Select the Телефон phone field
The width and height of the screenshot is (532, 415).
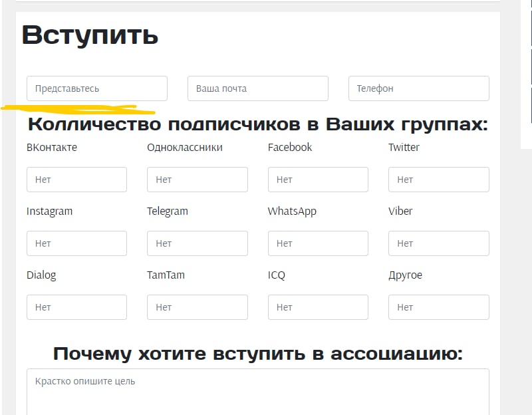419,88
